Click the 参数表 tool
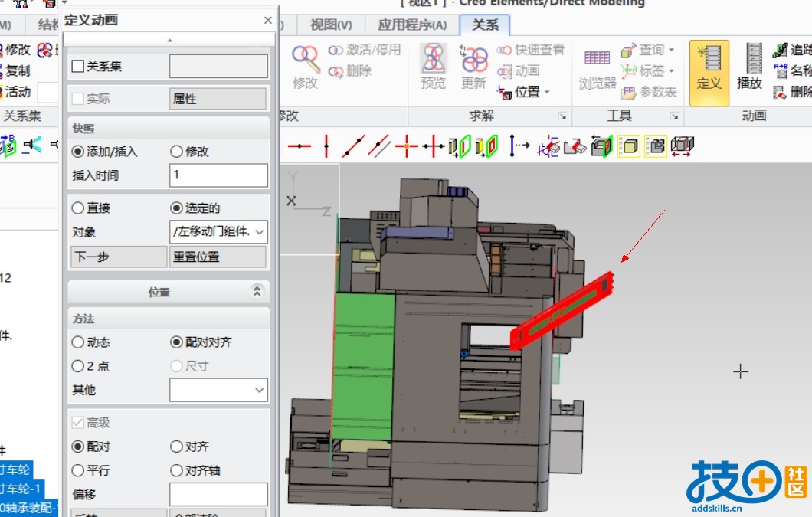The image size is (812, 517). [650, 92]
